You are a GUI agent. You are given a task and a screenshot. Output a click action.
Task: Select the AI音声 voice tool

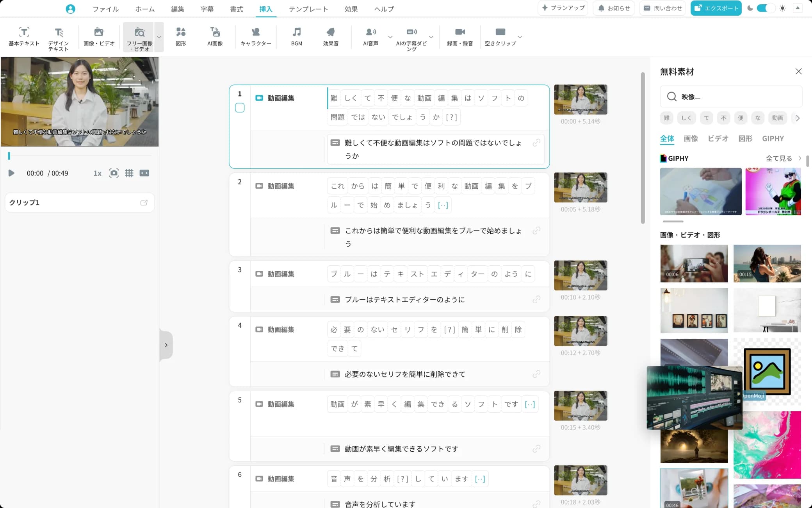tap(370, 36)
